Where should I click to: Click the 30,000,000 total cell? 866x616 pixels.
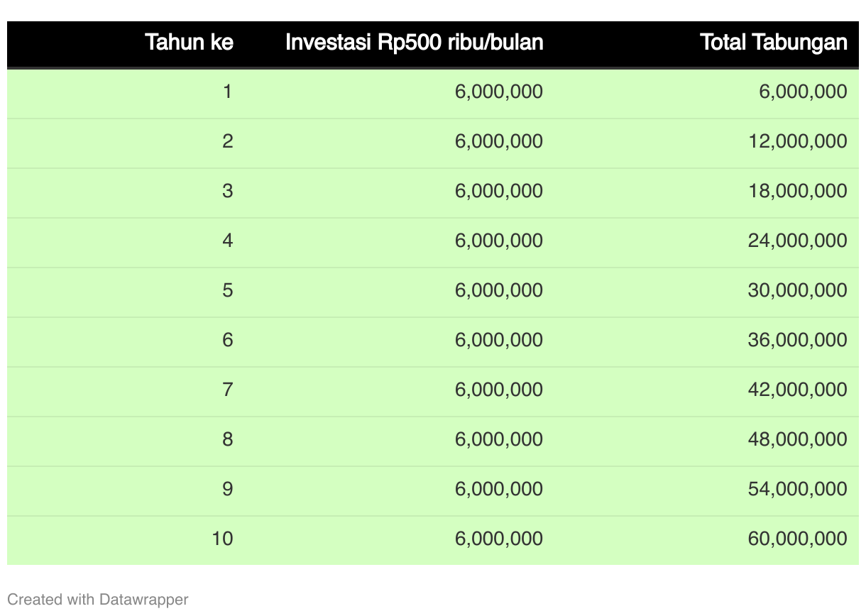[x=797, y=290]
